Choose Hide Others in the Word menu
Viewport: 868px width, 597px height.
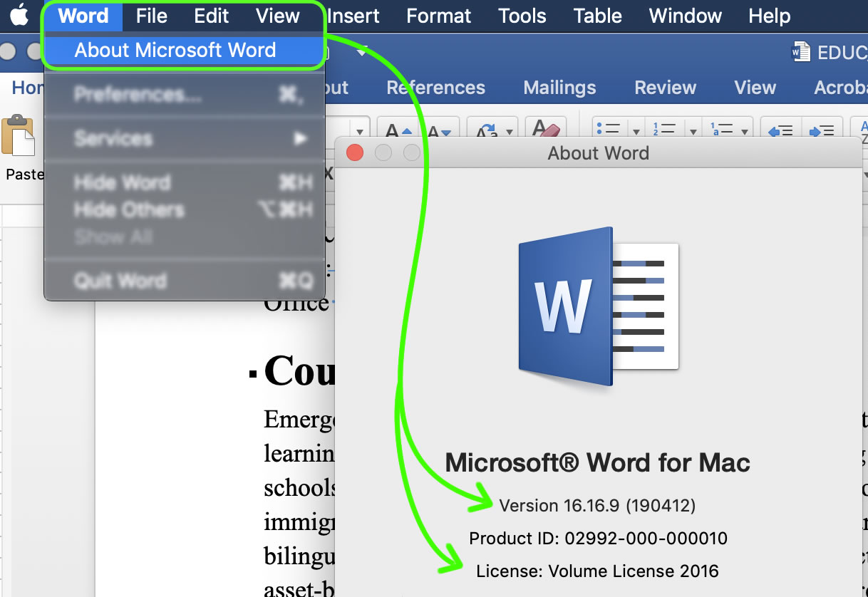coord(184,209)
